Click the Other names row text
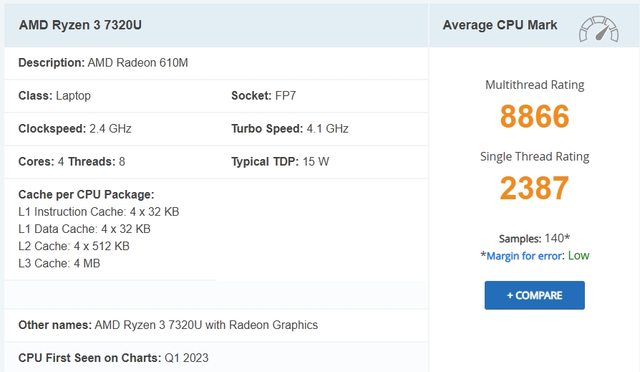The width and height of the screenshot is (640, 372). 168,325
